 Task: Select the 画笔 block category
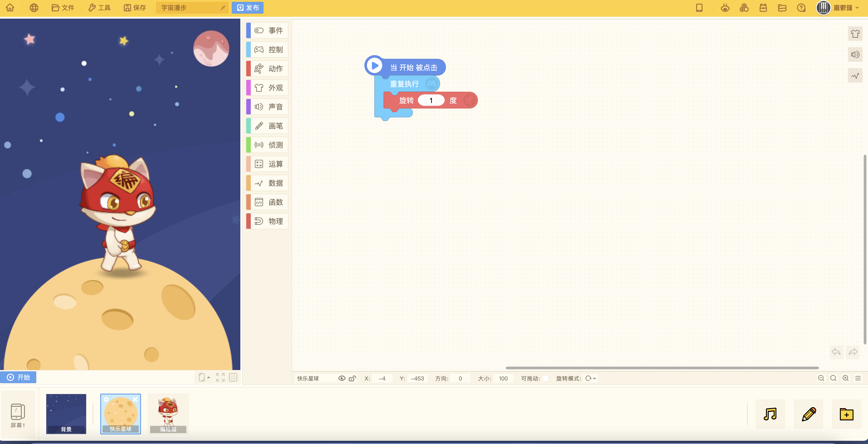click(267, 126)
